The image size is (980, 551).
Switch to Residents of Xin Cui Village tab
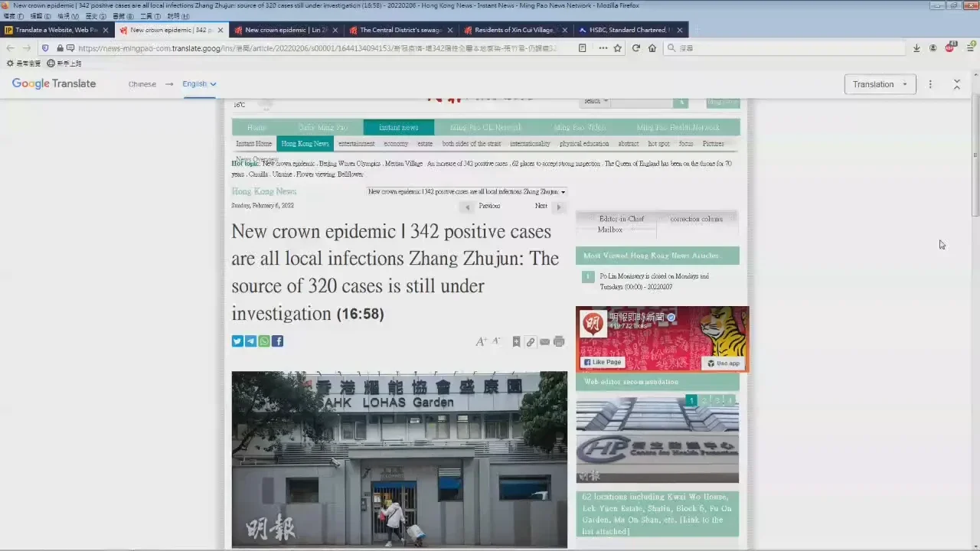(x=516, y=30)
